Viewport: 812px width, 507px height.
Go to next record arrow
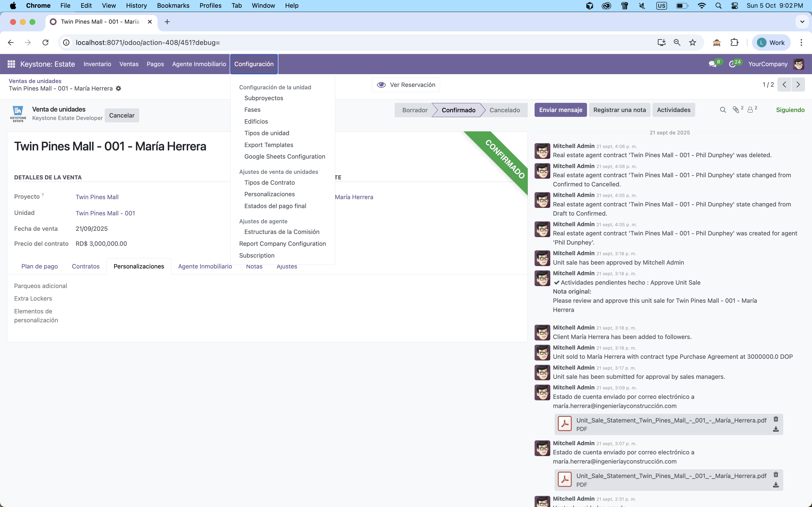coord(798,85)
